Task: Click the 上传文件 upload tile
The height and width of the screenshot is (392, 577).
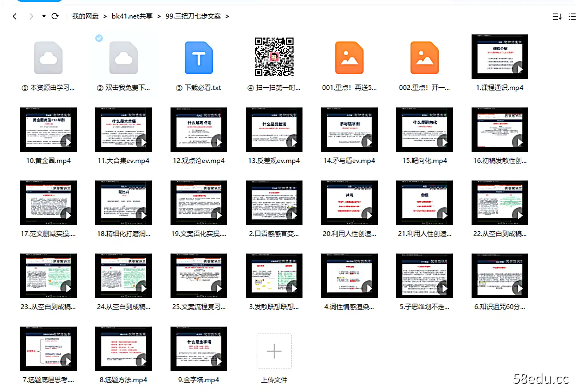Action: coord(274,351)
